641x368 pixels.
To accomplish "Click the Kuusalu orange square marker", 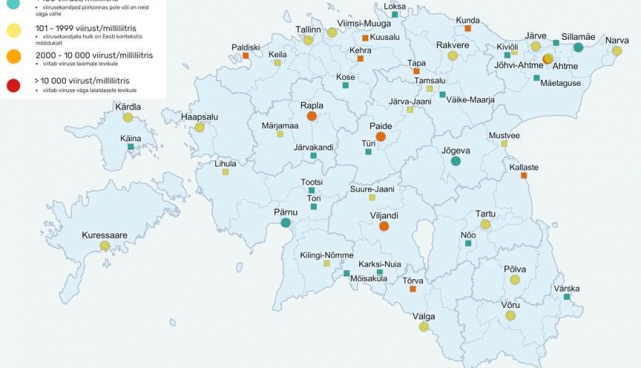I will click(365, 38).
